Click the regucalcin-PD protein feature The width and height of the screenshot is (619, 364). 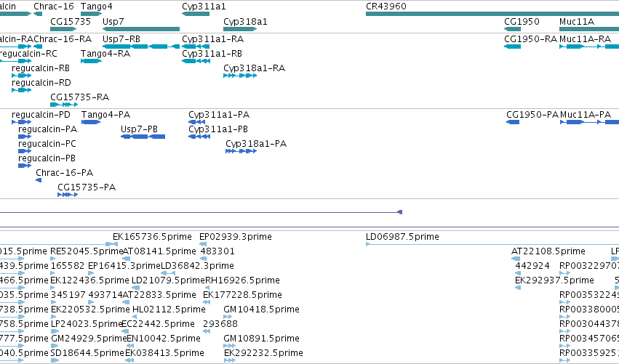[x=21, y=122]
